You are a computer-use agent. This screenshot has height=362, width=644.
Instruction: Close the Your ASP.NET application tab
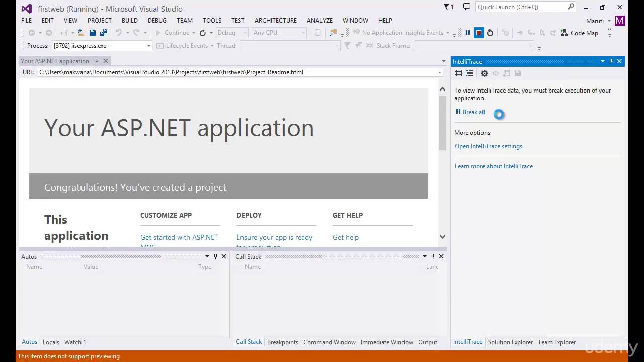[106, 61]
